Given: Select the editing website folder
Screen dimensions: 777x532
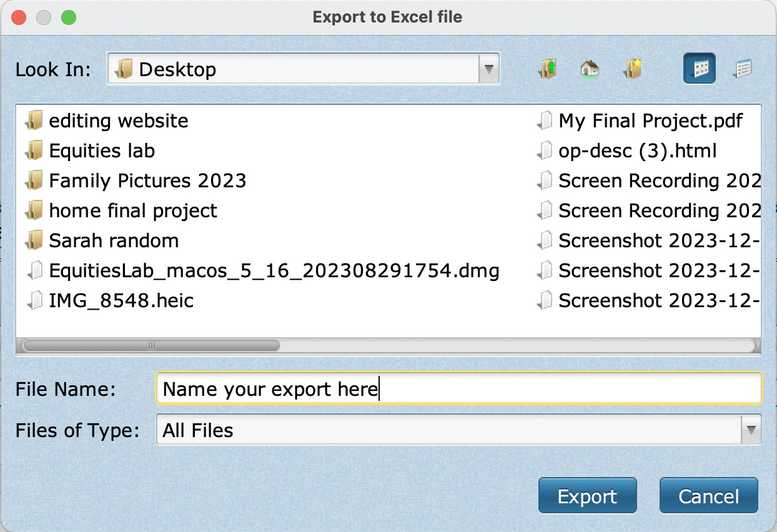Looking at the screenshot, I should [118, 121].
